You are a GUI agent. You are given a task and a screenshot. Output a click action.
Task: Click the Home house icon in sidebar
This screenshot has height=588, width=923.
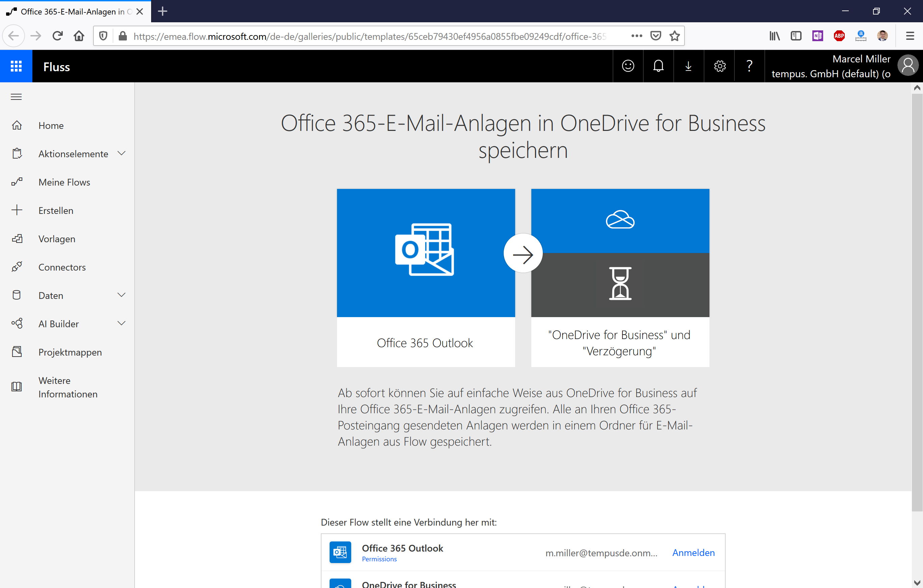17,125
